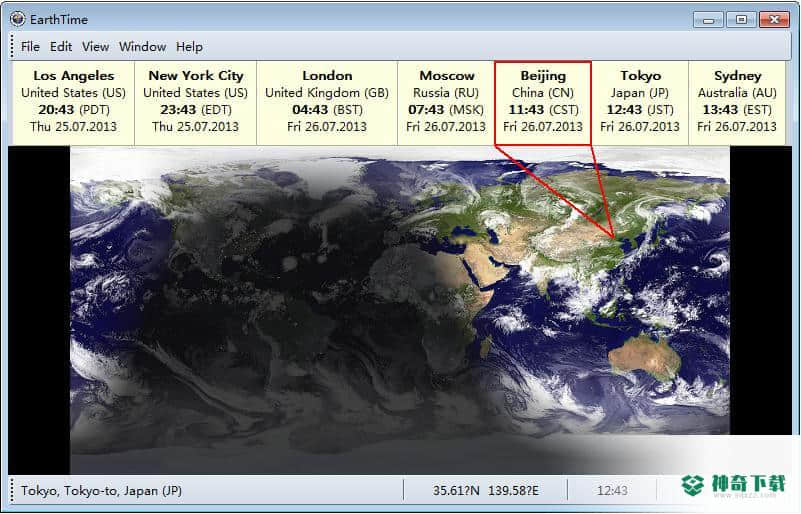801x514 pixels.
Task: Click New York time 23:43 (EDT)
Action: [x=196, y=109]
